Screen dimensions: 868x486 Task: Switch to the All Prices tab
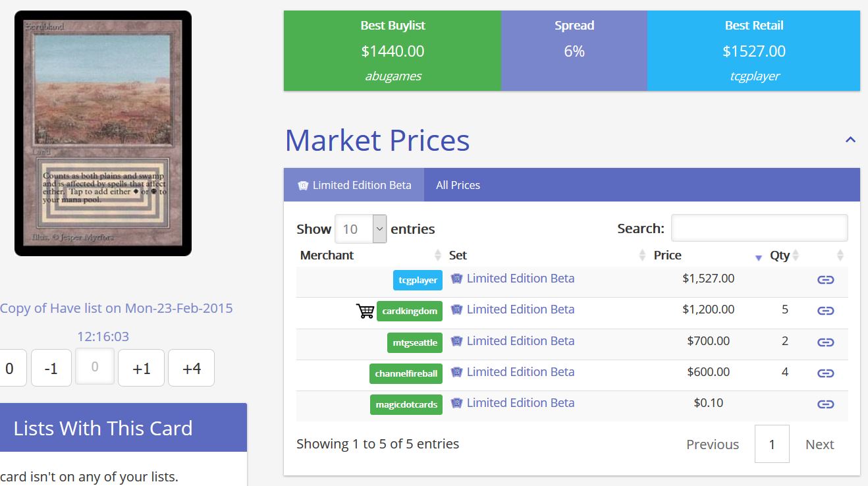coord(458,185)
